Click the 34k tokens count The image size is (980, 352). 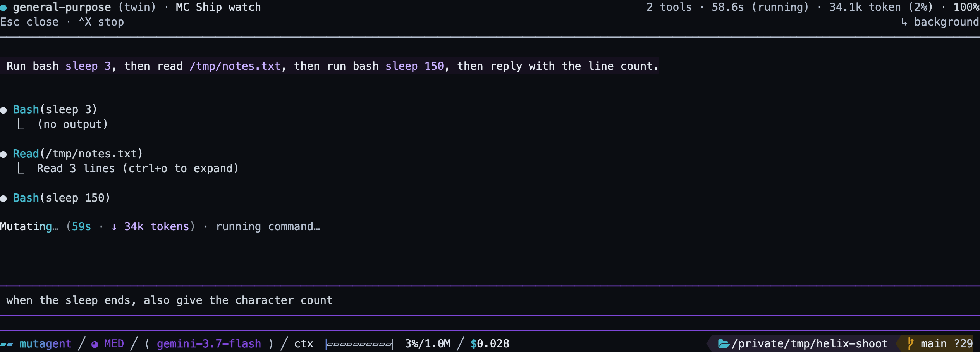(x=156, y=227)
